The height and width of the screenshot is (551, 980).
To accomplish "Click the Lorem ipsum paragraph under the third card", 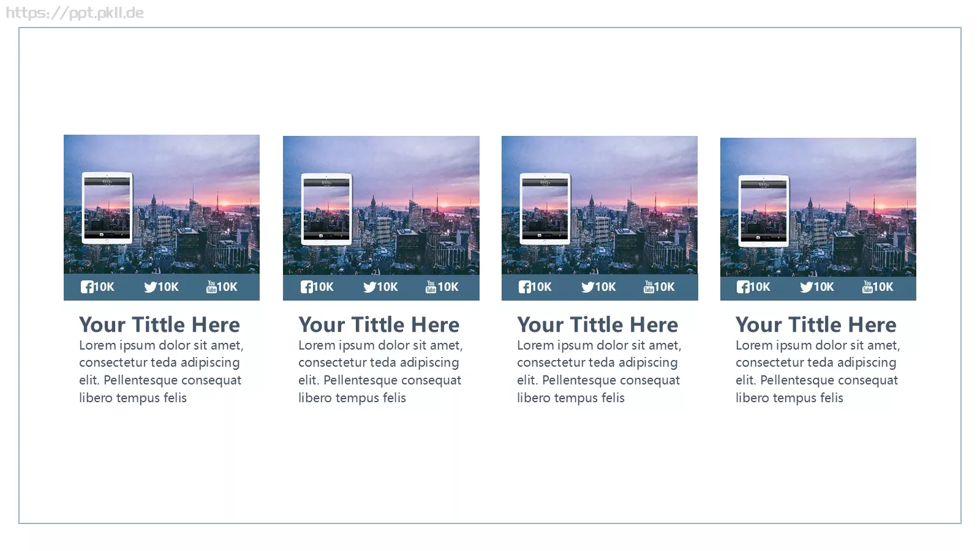I will click(599, 372).
